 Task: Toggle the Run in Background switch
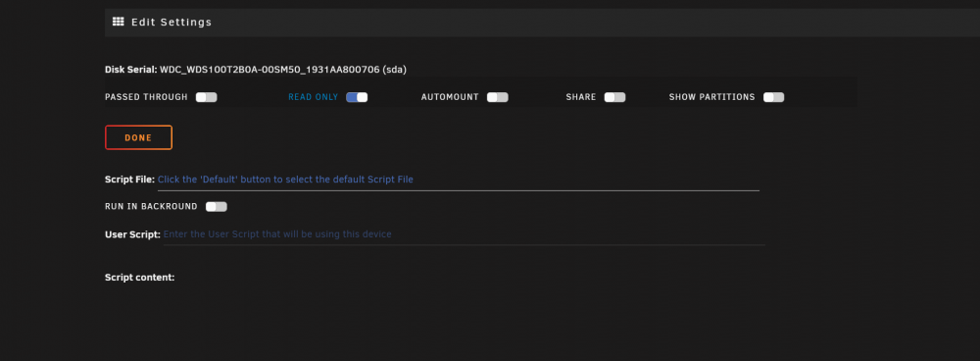click(x=217, y=206)
